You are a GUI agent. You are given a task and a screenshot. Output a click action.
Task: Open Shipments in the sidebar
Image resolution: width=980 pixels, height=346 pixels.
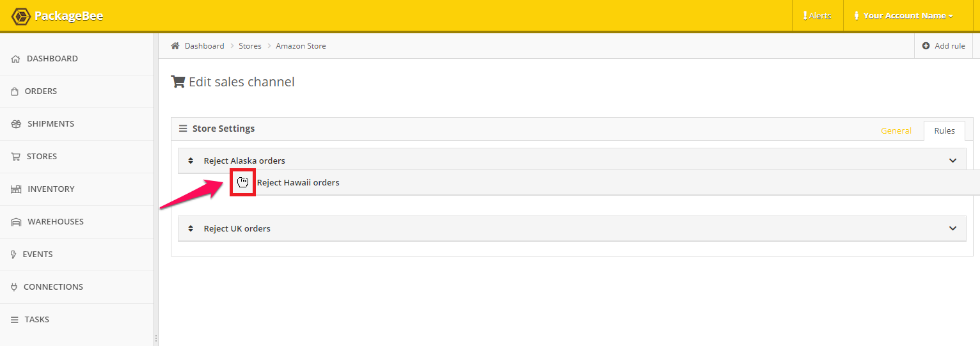tap(77, 124)
